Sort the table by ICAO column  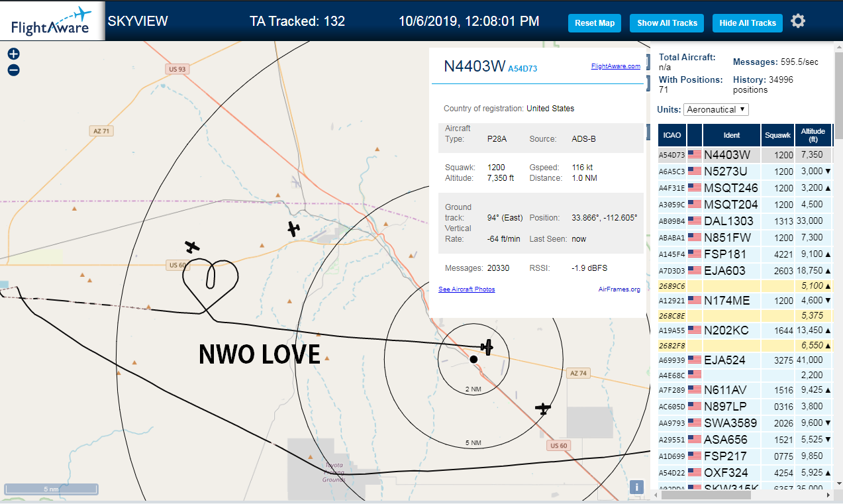(672, 135)
